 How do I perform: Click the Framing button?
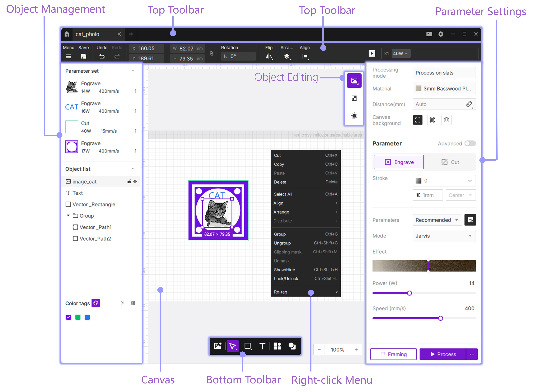point(393,354)
